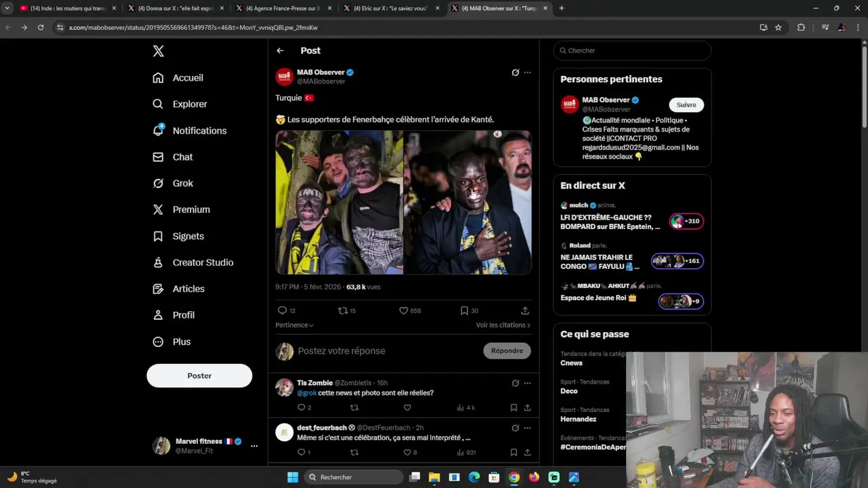868x488 pixels.
Task: Open Marvel fitness account options menu
Action: pyautogui.click(x=254, y=446)
